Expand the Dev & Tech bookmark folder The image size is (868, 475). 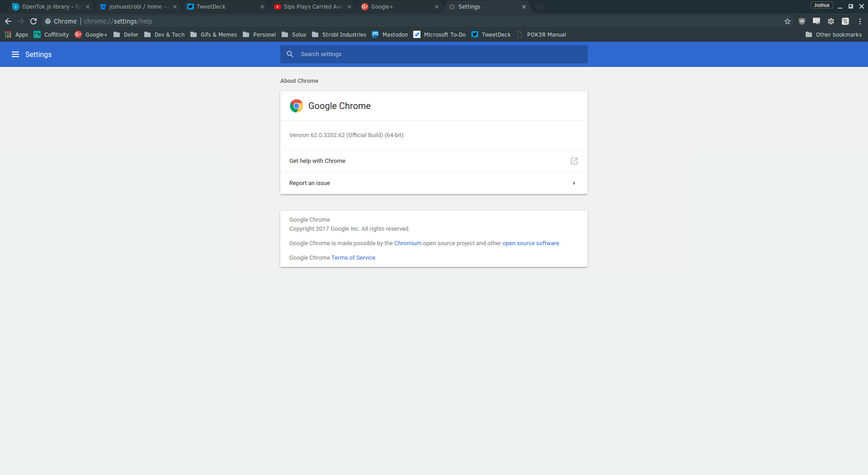pyautogui.click(x=165, y=35)
